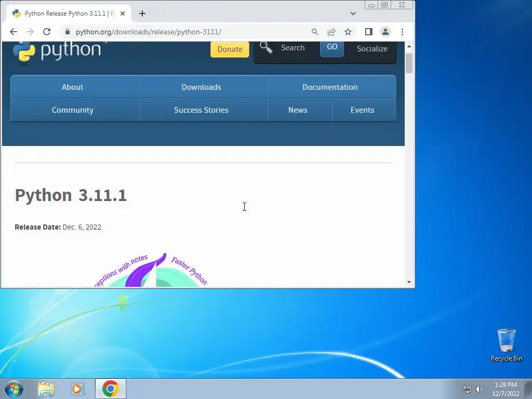Open the Recycle Bin desktop icon

[x=506, y=345]
